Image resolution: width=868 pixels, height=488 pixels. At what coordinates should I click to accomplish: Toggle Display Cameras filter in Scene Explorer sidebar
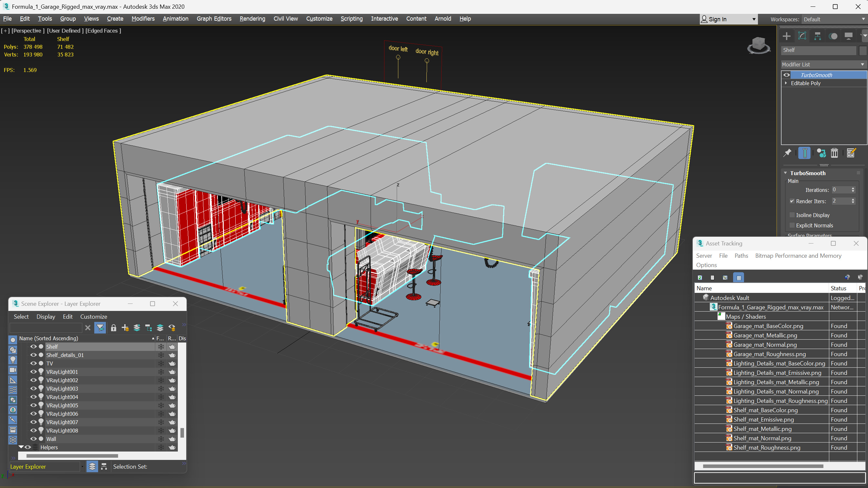13,370
